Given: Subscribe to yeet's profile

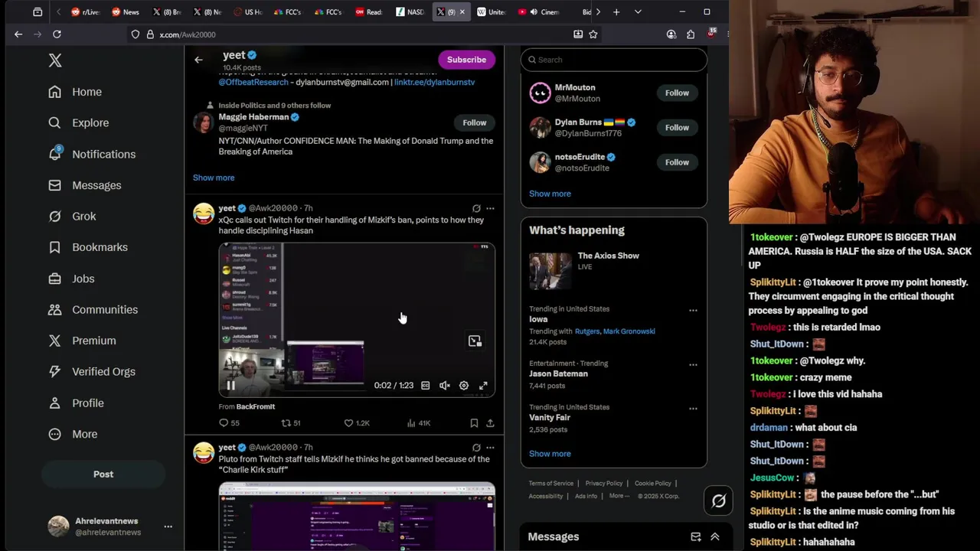Looking at the screenshot, I should pyautogui.click(x=466, y=60).
